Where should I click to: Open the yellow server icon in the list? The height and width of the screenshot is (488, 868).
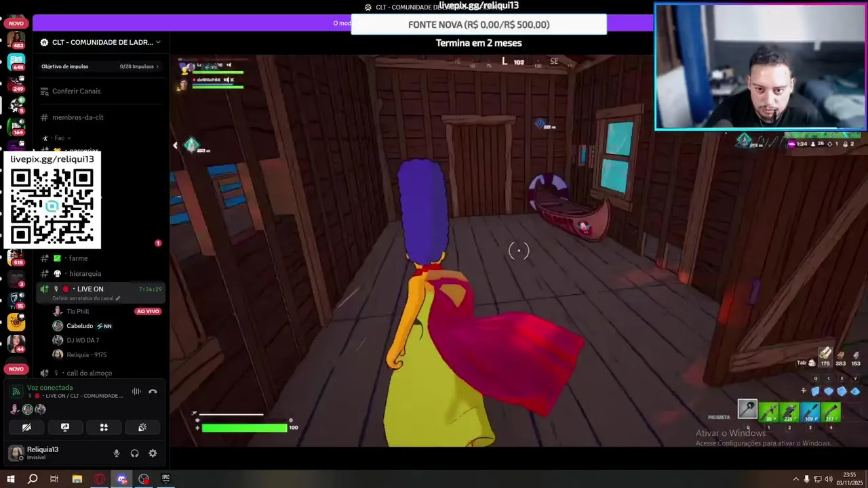(16, 322)
